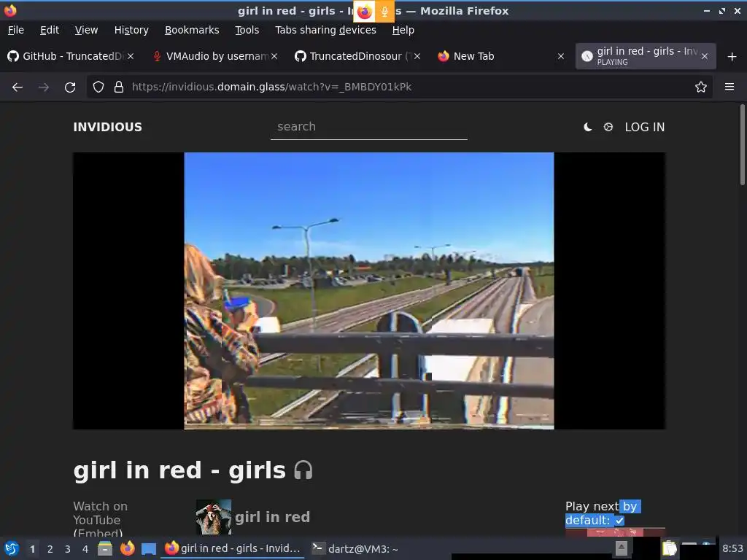
Task: Open the Tools menu
Action: pos(247,30)
